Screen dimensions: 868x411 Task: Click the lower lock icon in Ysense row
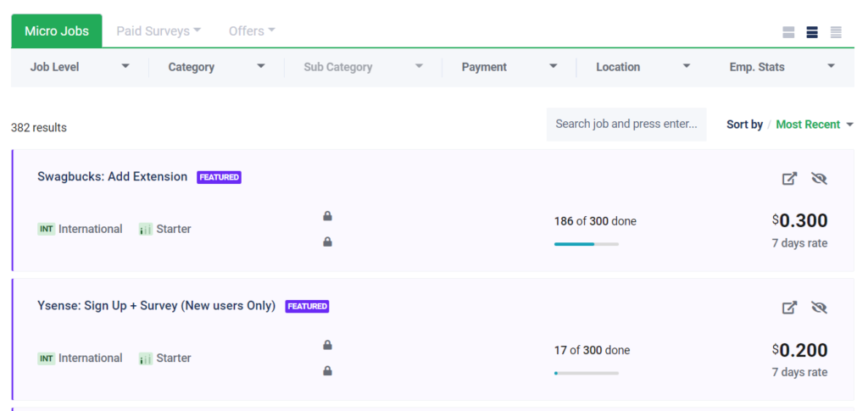328,370
